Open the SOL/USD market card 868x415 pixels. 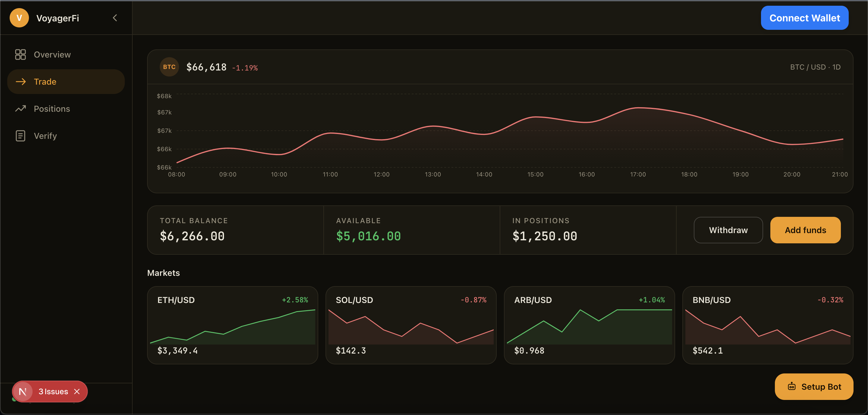(x=411, y=325)
